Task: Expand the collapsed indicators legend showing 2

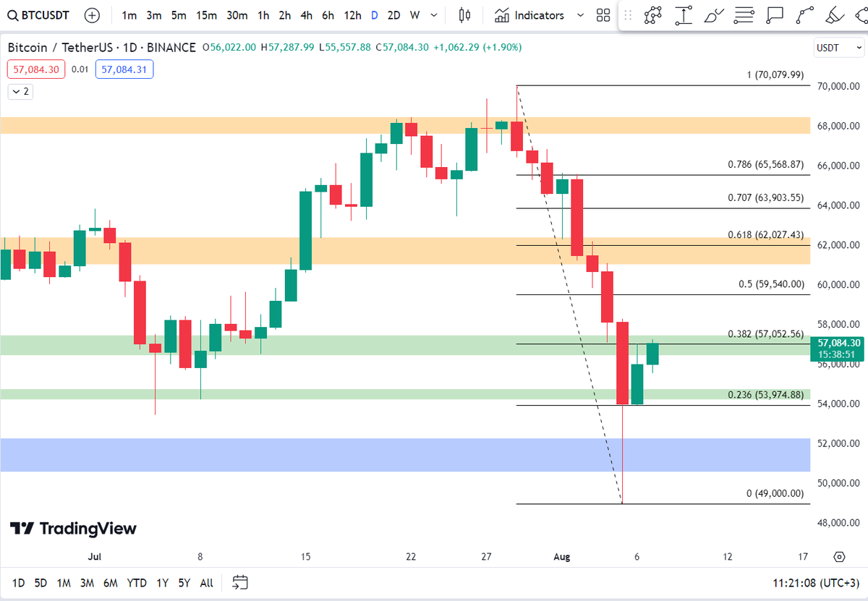Action: 20,91
